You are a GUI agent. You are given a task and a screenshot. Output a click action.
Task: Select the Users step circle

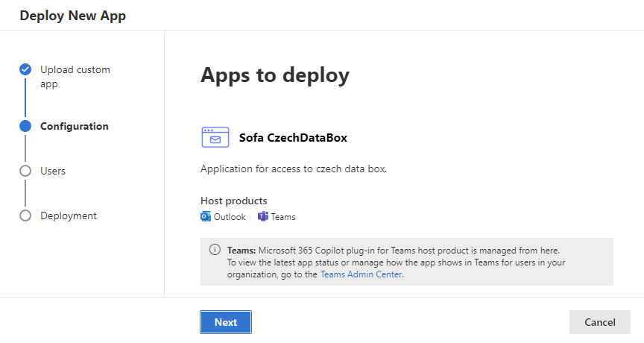(25, 171)
